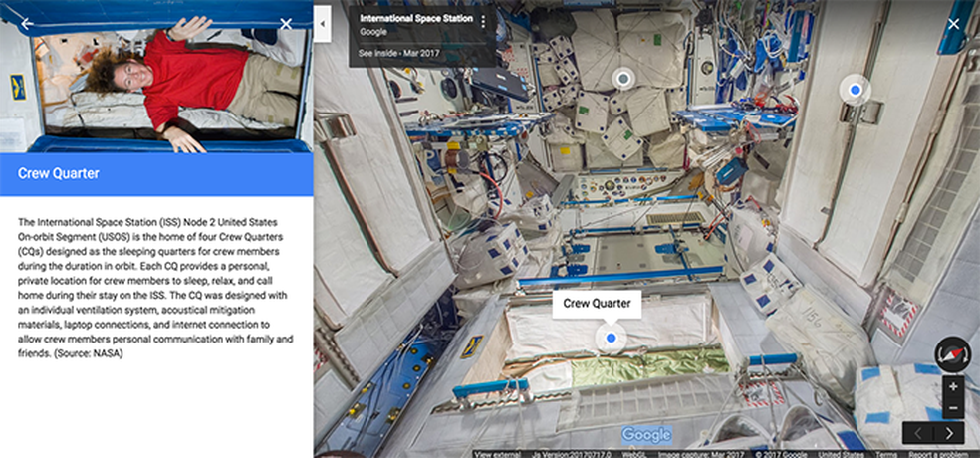Click the International Space Station title
The height and width of the screenshot is (458, 980).
point(414,18)
